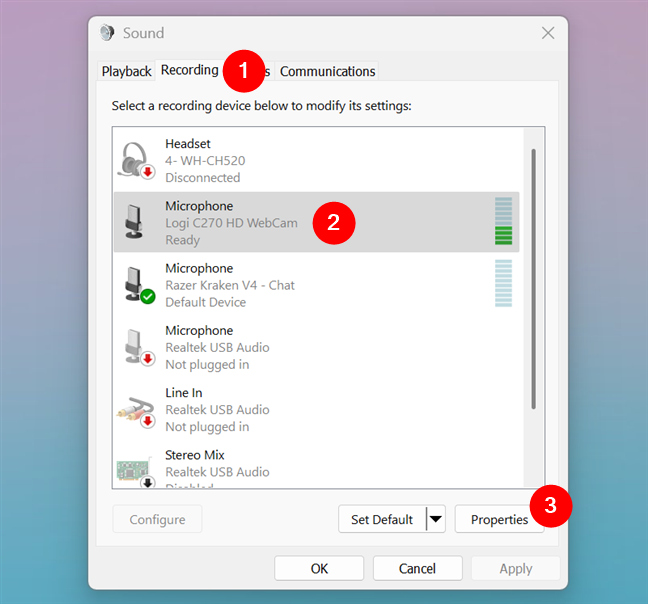Image resolution: width=648 pixels, height=604 pixels.
Task: Confirm with the OK button
Action: pos(319,568)
